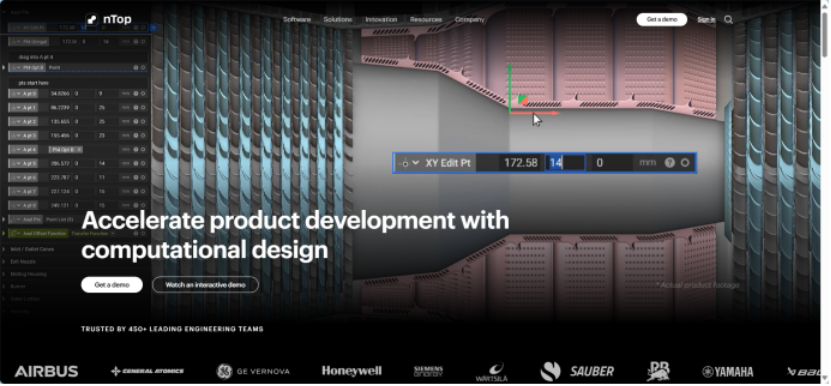Toggle visibility circle on the A pt 0 row
This screenshot has width=831, height=386.
pos(143,93)
